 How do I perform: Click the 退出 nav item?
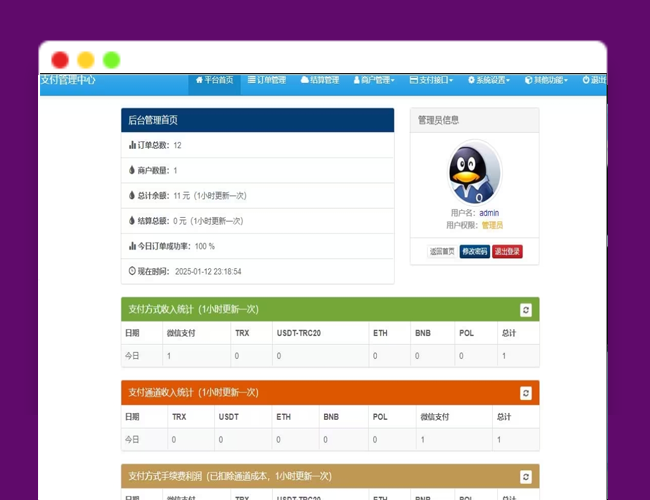pyautogui.click(x=594, y=80)
